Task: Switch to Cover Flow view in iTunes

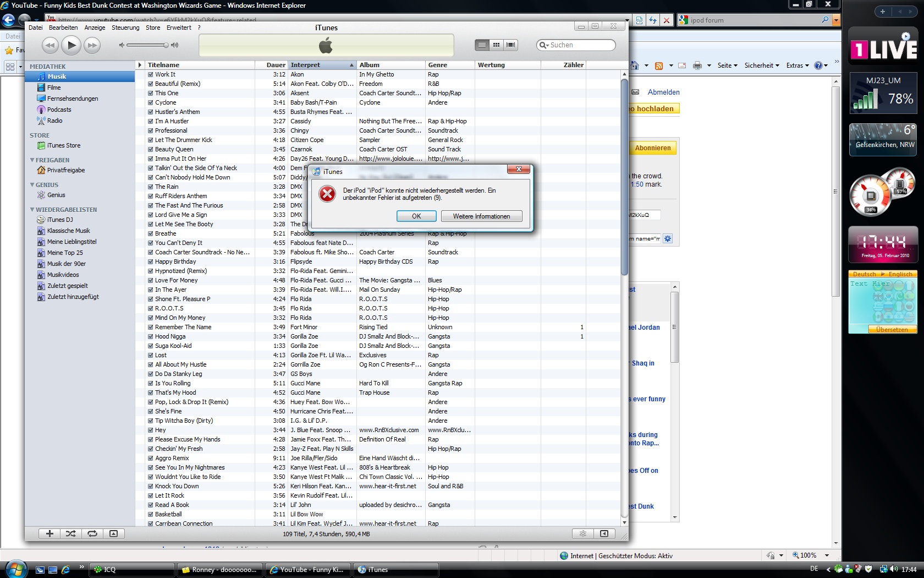Action: [511, 45]
